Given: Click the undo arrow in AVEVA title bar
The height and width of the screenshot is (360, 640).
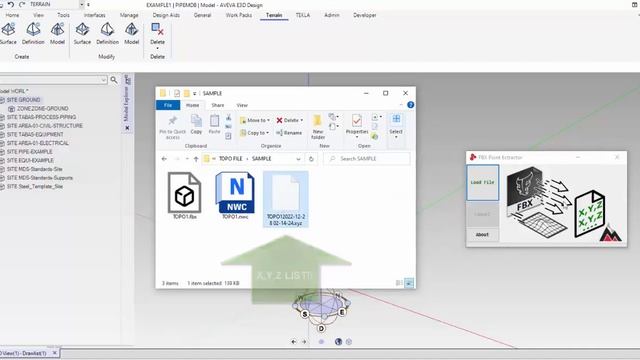Looking at the screenshot, I should point(11,4).
